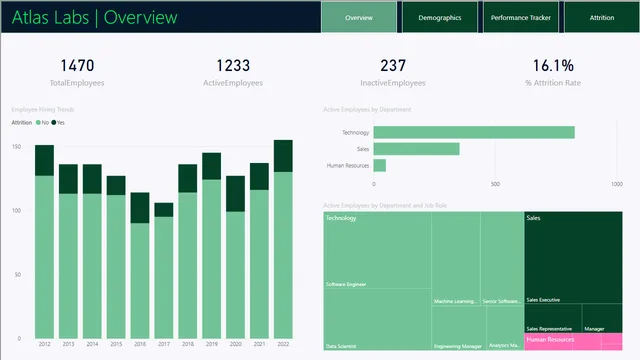Select the 2015 hiring bar
Viewport: 640px width, 360px height.
116,257
